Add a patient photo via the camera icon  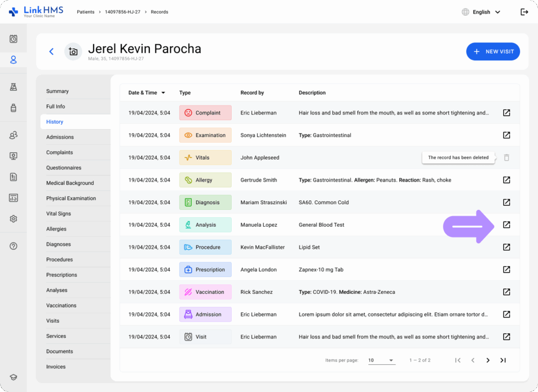73,51
